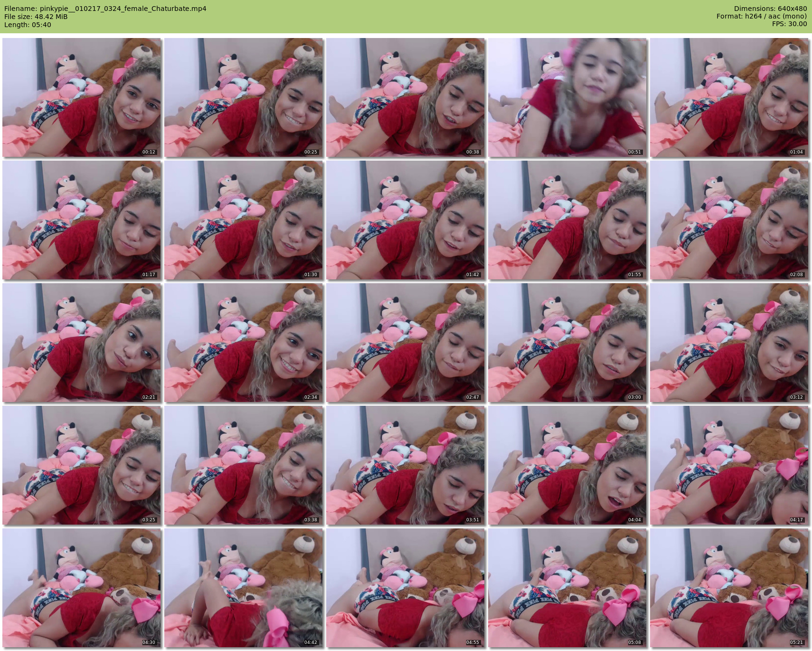Open the thumbnail at 02:21
The height and width of the screenshot is (651, 812).
82,343
